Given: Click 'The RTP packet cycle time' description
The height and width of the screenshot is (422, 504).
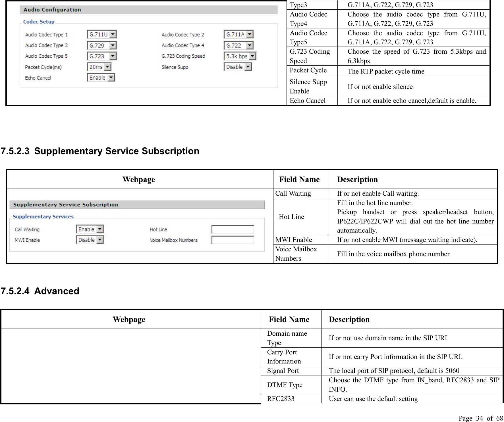Looking at the screenshot, I should 386,72.
